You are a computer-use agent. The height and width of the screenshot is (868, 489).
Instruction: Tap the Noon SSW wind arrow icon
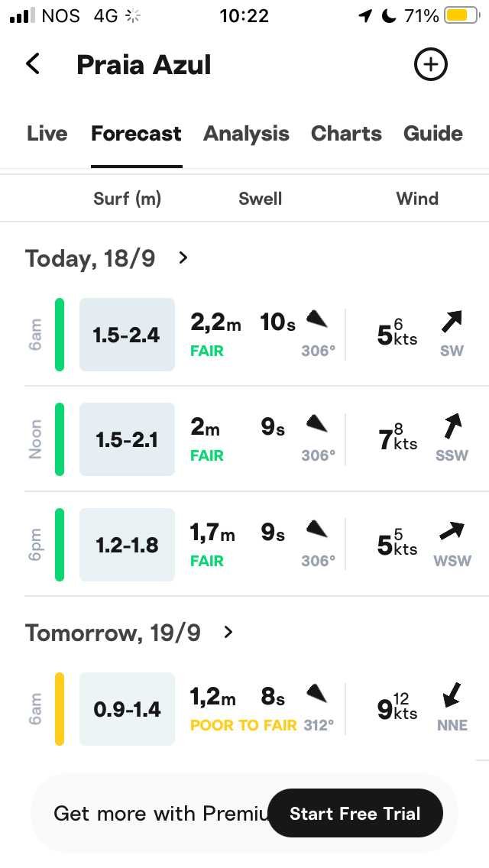click(452, 426)
